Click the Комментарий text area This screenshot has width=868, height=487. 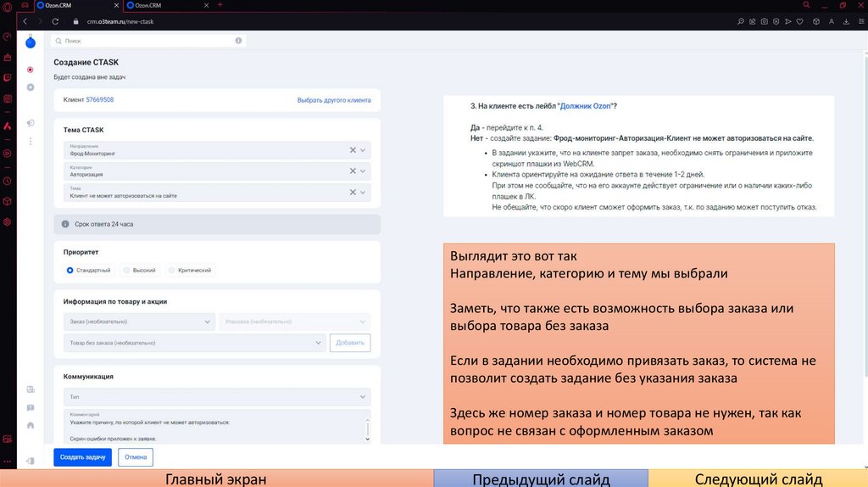214,426
